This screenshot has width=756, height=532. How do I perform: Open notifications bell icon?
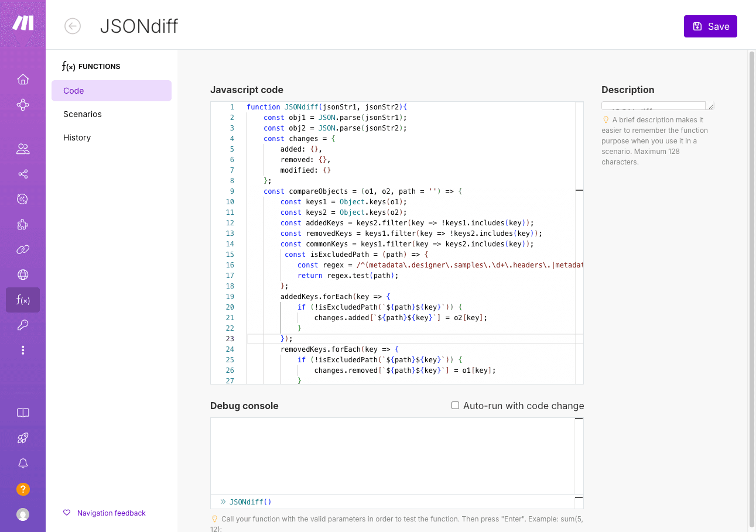(x=23, y=464)
